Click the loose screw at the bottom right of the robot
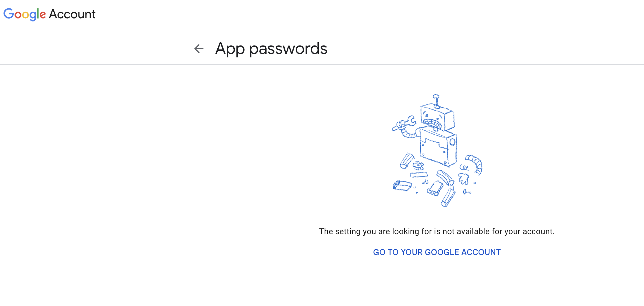The height and width of the screenshot is (306, 644). pyautogui.click(x=467, y=192)
